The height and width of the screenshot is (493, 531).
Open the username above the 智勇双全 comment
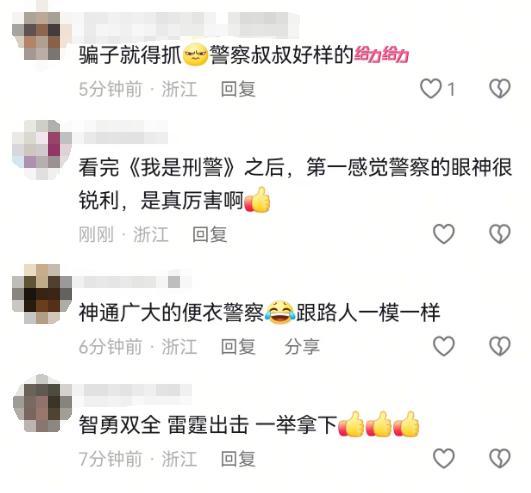pos(133,390)
